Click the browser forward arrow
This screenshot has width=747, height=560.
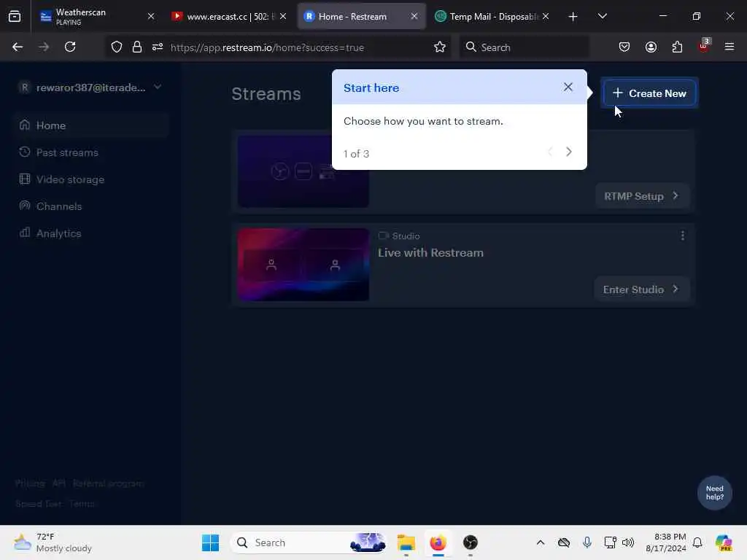coord(44,47)
